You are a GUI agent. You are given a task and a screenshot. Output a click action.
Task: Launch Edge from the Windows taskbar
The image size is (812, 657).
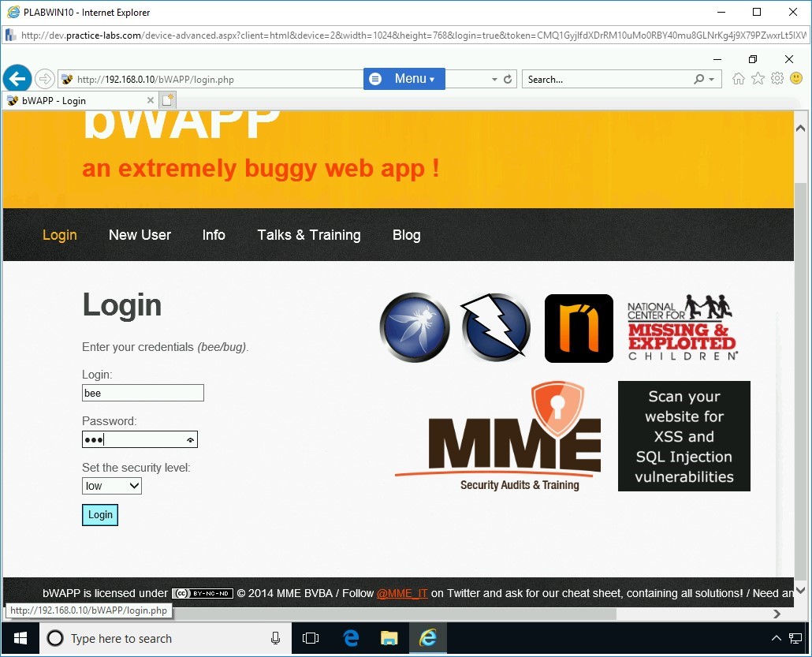pos(351,638)
